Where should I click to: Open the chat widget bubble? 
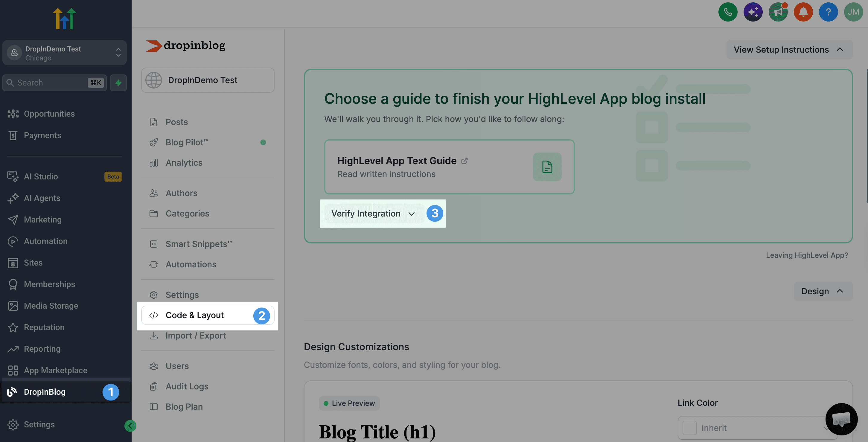pyautogui.click(x=841, y=420)
